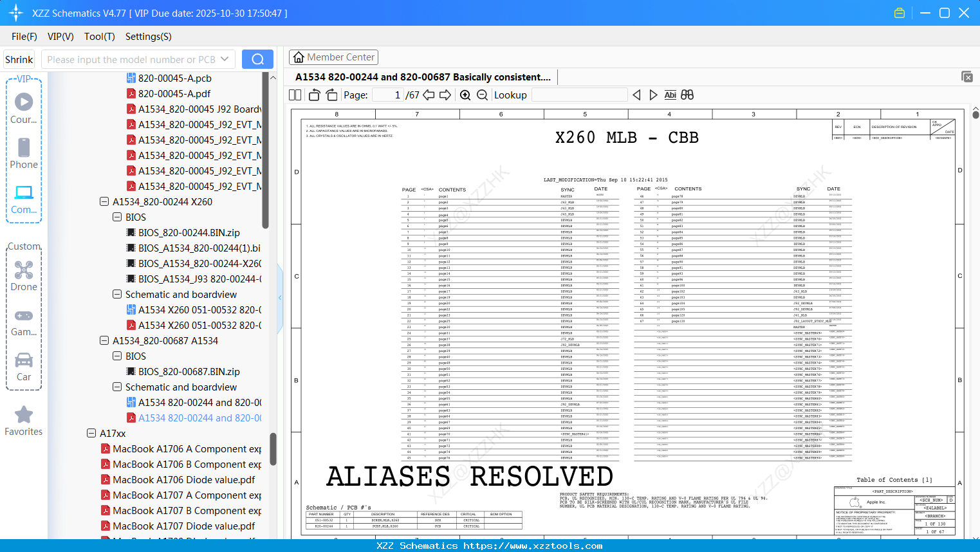The width and height of the screenshot is (980, 552).
Task: Select the A1534 820-00244 document tab
Action: (423, 77)
